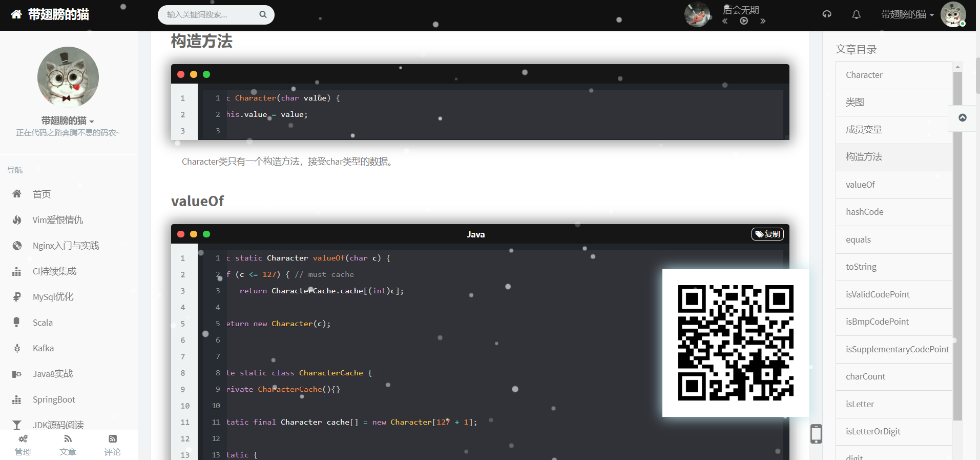This screenshot has width=980, height=460.
Task: Click the red dot on constructor code block
Action: point(181,74)
